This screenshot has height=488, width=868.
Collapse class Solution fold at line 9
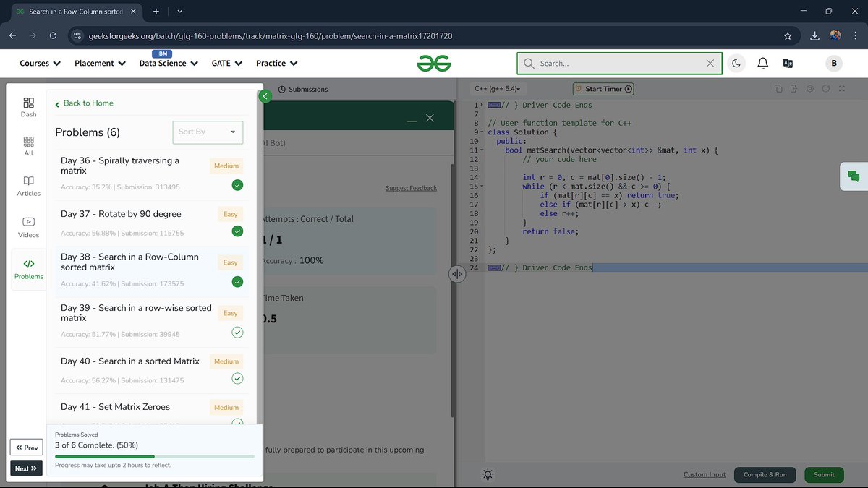pyautogui.click(x=482, y=132)
